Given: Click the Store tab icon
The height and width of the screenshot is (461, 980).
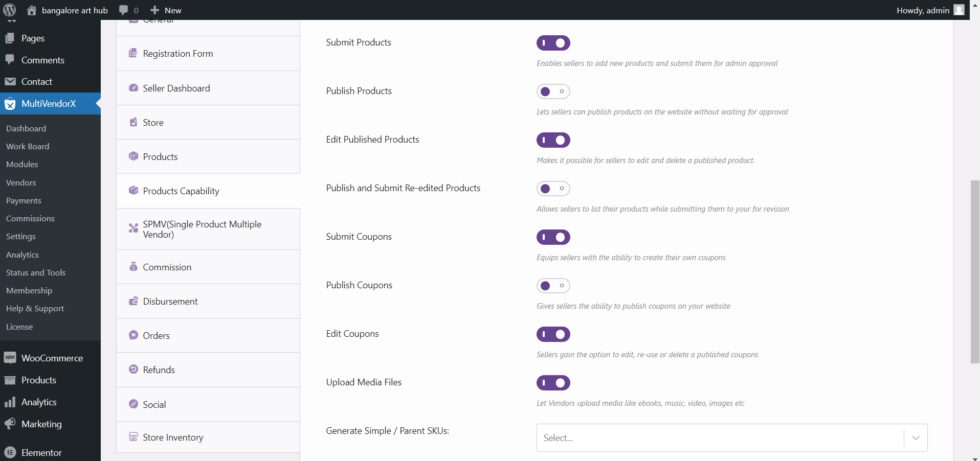Looking at the screenshot, I should (x=133, y=122).
